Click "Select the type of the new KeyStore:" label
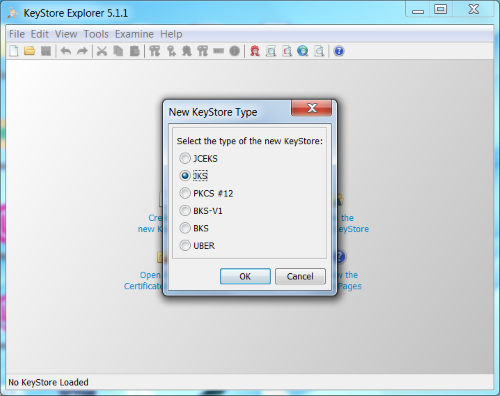Viewport: 500px width, 396px height. pyautogui.click(x=250, y=141)
